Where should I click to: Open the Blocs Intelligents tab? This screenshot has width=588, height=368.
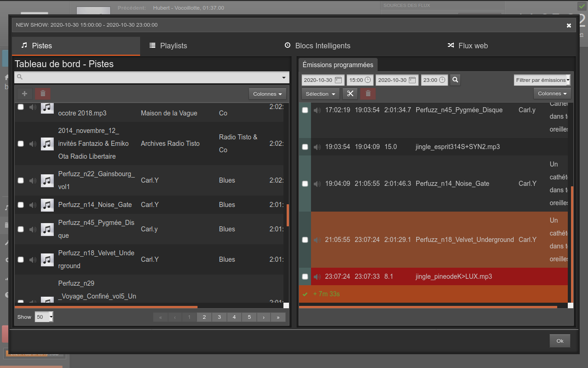317,46
